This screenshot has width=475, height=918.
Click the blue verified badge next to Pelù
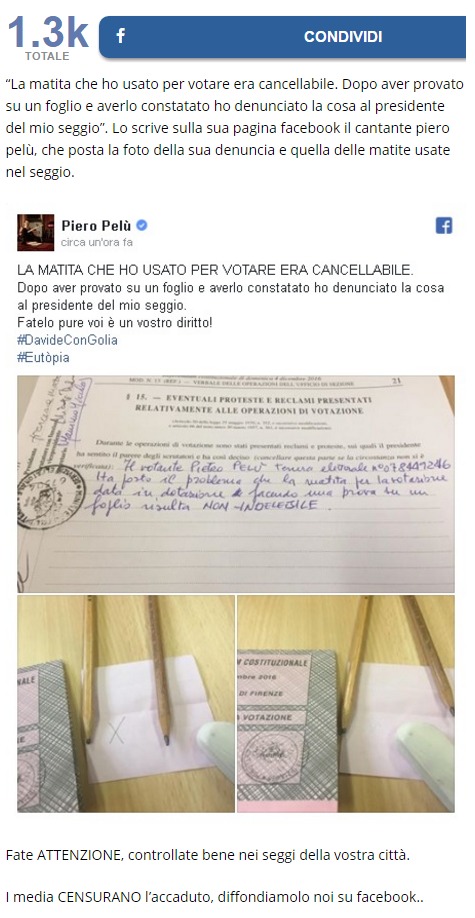coord(142,225)
